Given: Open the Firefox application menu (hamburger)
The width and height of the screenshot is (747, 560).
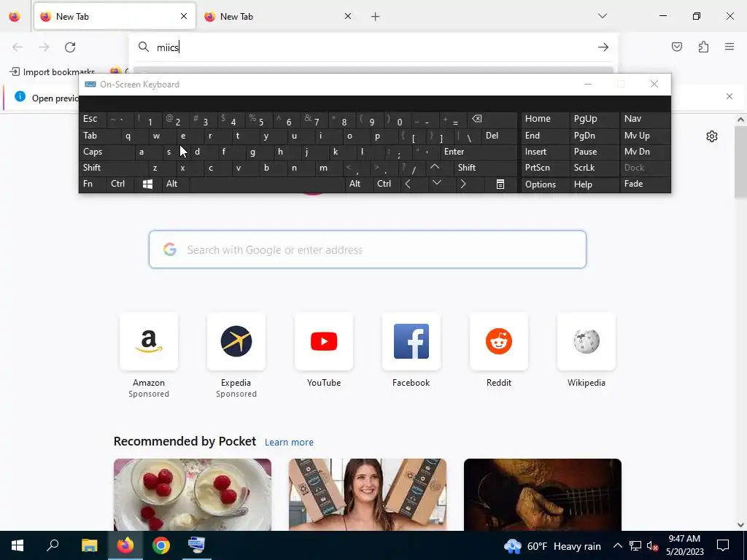Looking at the screenshot, I should (729, 47).
